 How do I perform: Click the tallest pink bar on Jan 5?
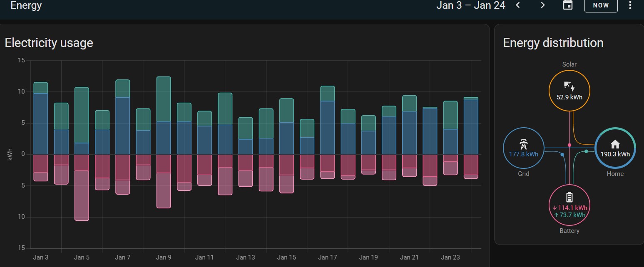pos(82,195)
